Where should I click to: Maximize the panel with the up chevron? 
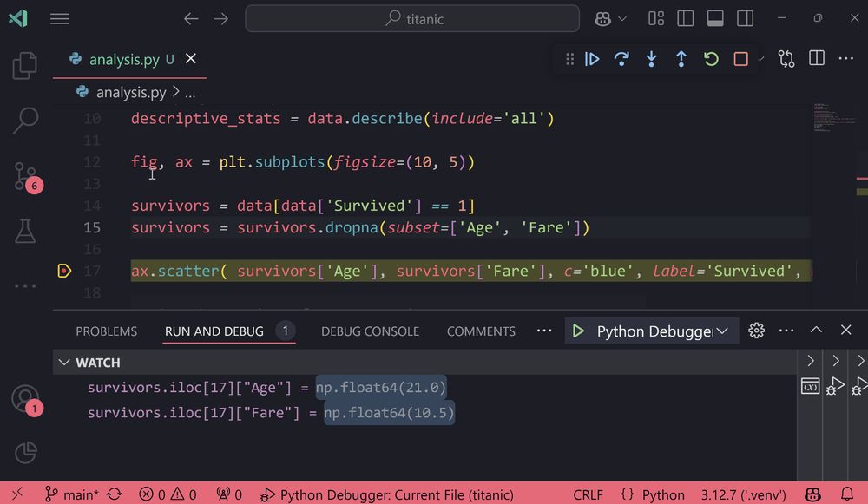816,330
